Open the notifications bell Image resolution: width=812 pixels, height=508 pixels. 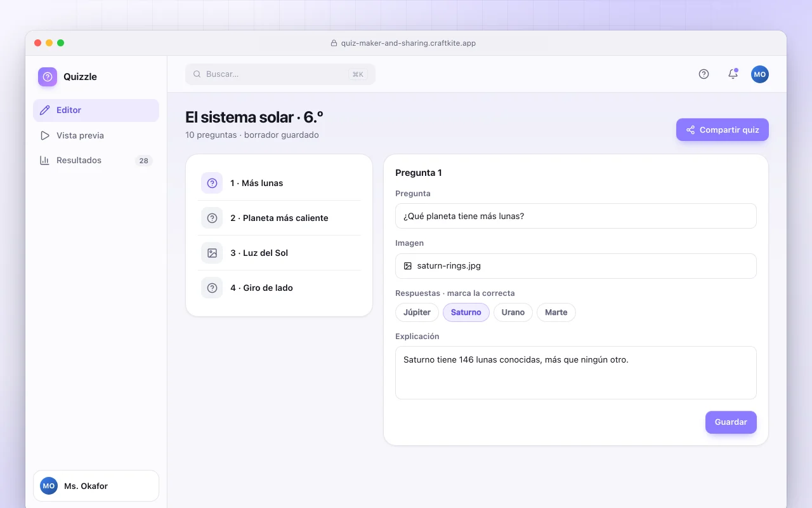tap(733, 74)
